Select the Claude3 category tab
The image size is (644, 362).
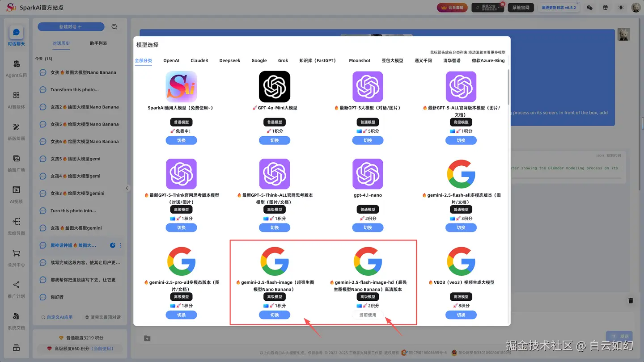[x=199, y=61]
